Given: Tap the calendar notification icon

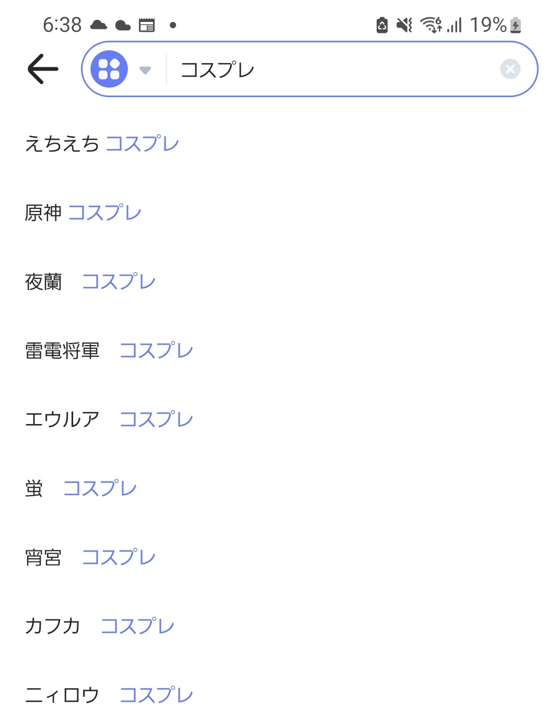Looking at the screenshot, I should click(147, 25).
